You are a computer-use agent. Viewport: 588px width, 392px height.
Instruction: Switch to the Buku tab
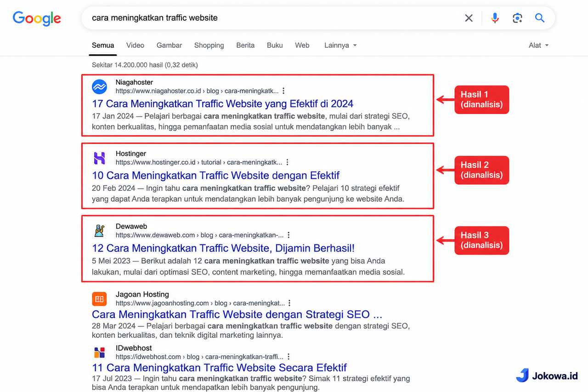275,45
